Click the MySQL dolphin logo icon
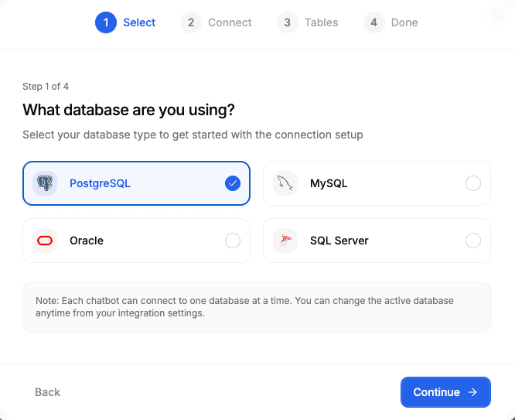515x420 pixels. coord(285,183)
